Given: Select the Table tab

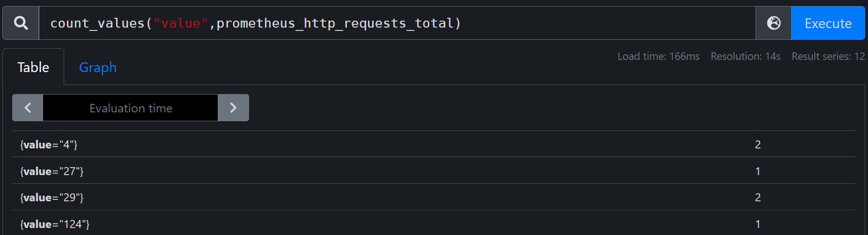Looking at the screenshot, I should [33, 67].
